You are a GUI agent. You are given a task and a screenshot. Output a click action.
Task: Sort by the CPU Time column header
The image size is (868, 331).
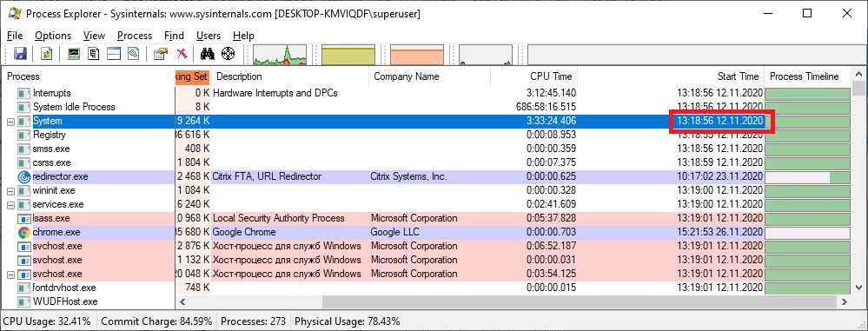533,76
